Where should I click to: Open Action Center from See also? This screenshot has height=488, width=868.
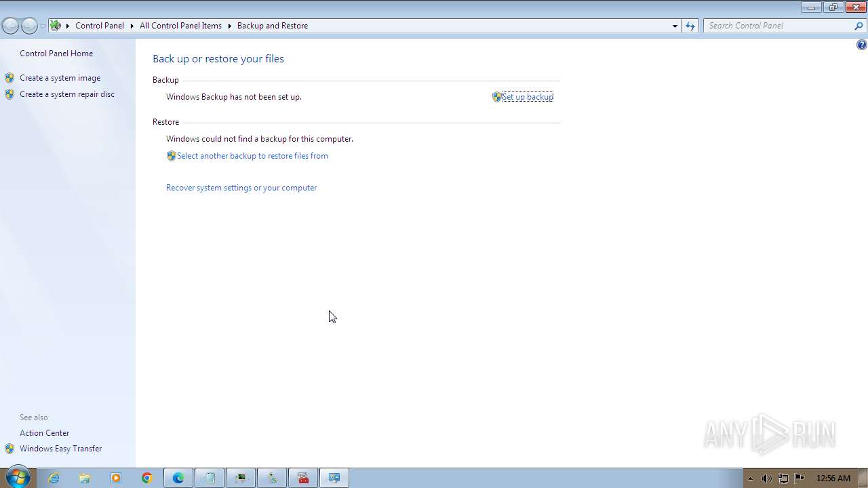pyautogui.click(x=45, y=433)
